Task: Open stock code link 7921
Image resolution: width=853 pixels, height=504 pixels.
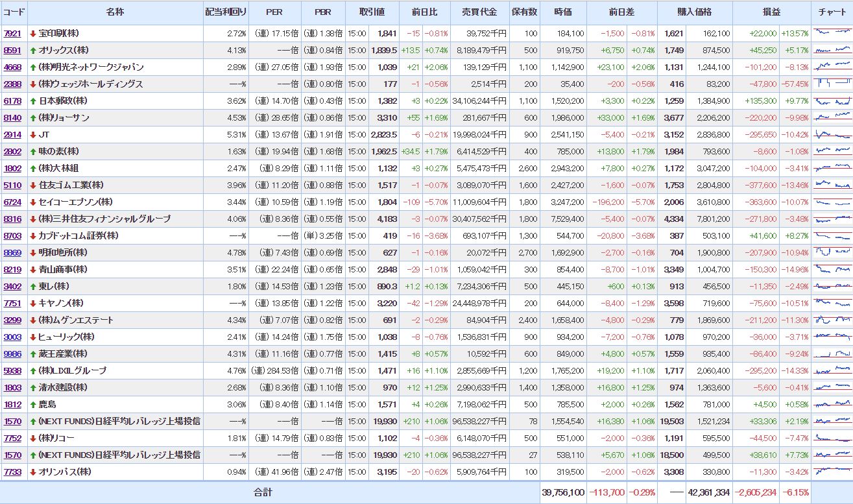Action: point(12,33)
